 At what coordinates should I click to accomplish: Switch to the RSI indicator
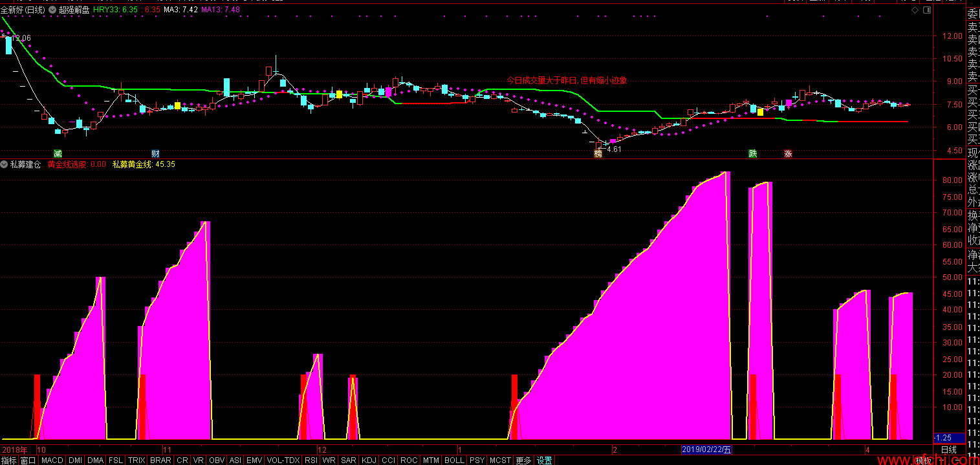click(311, 460)
